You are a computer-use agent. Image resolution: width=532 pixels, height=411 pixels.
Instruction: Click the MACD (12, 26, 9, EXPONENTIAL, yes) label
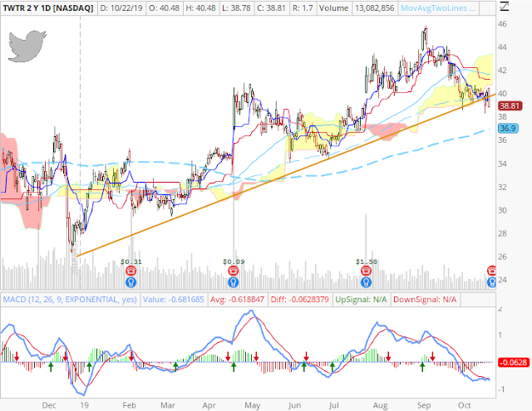[70, 300]
